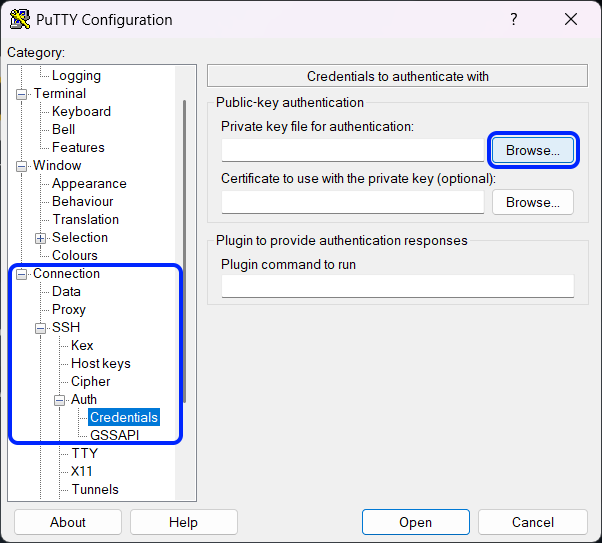Click the 'Public-key authentication' group label

click(290, 103)
